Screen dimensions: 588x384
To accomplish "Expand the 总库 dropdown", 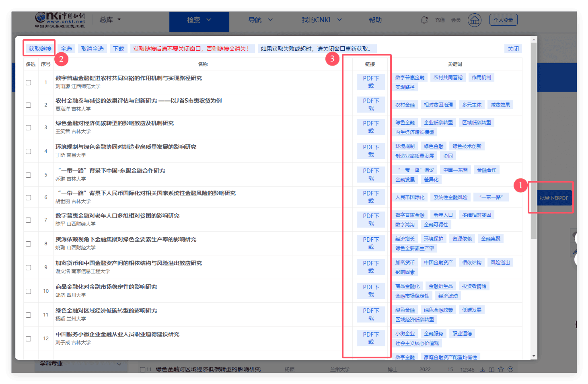I will pos(110,20).
